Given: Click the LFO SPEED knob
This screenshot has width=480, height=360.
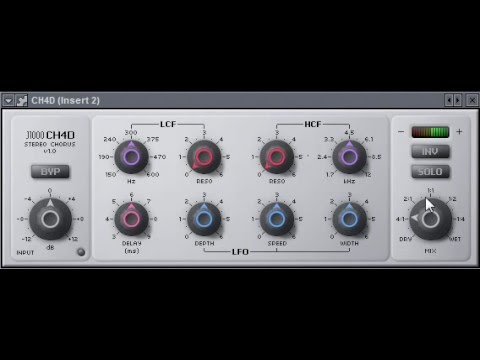Looking at the screenshot, I should pyautogui.click(x=277, y=219).
